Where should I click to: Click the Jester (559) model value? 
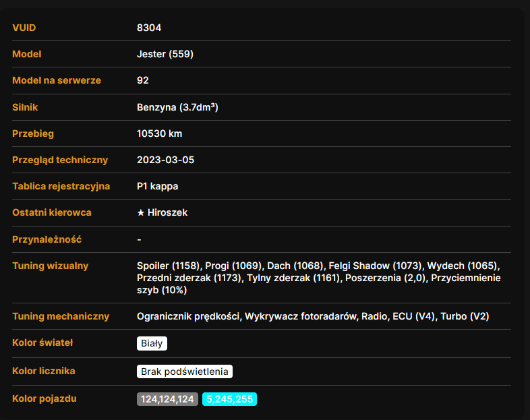(x=165, y=54)
